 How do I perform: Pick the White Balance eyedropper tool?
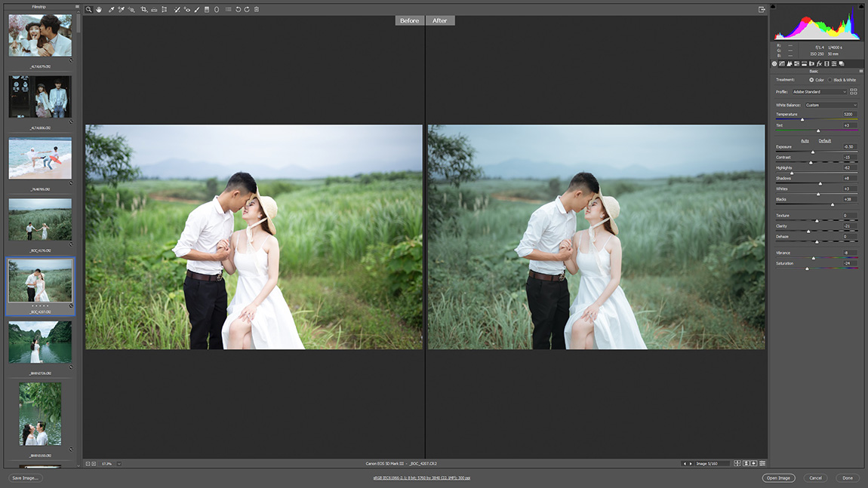[x=111, y=10]
